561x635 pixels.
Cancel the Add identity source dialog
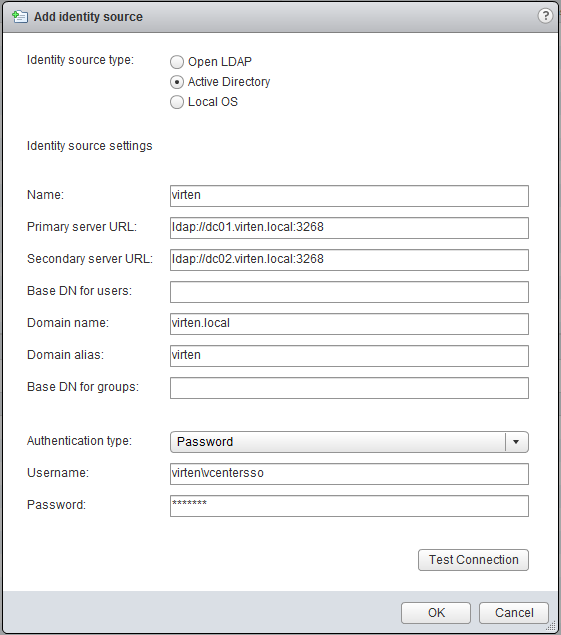[514, 613]
